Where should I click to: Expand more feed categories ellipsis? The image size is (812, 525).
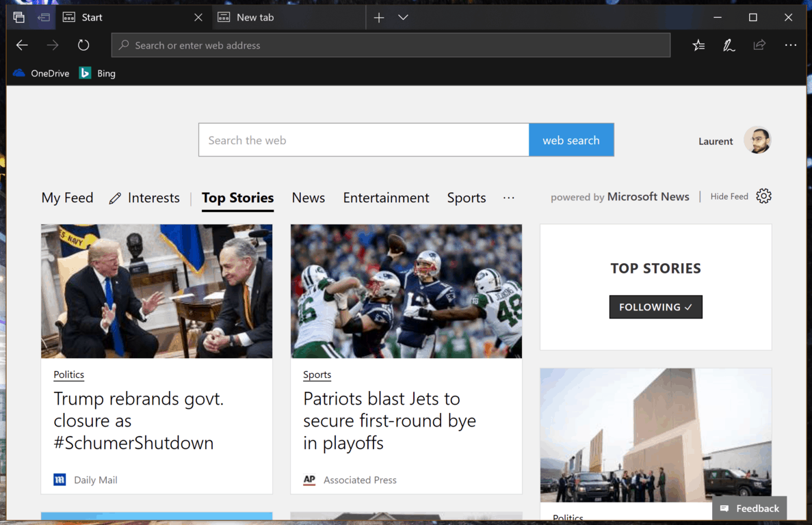pyautogui.click(x=509, y=198)
